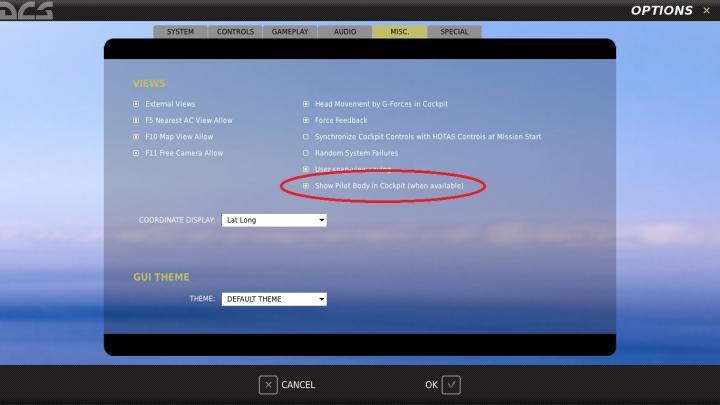Confirm settings with the OK button
This screenshot has width=720, height=405.
click(442, 384)
